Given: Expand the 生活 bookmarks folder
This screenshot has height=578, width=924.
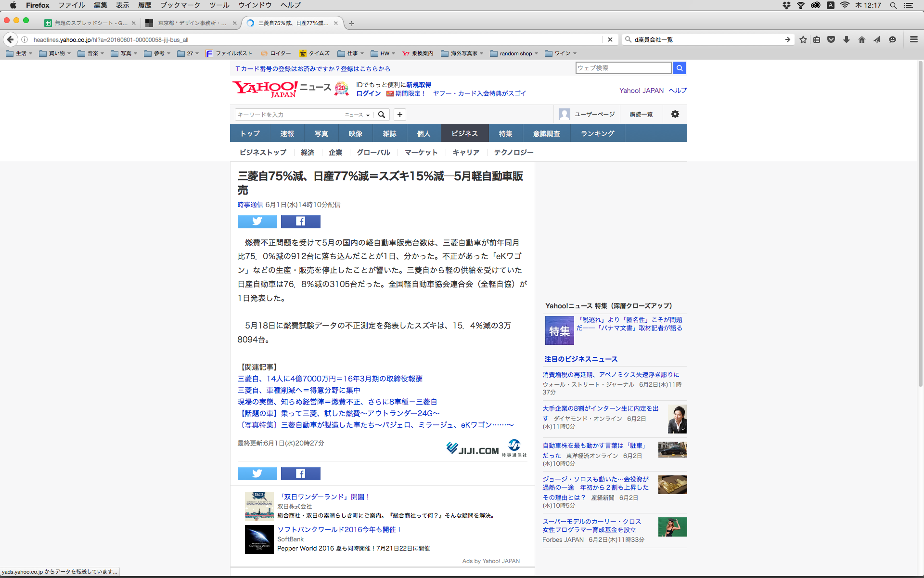Looking at the screenshot, I should (x=19, y=53).
